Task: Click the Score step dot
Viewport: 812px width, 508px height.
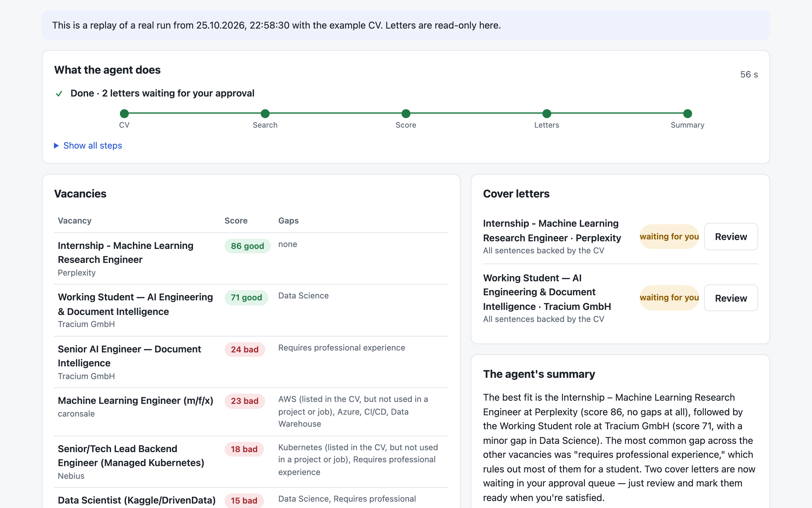Action: tap(406, 114)
